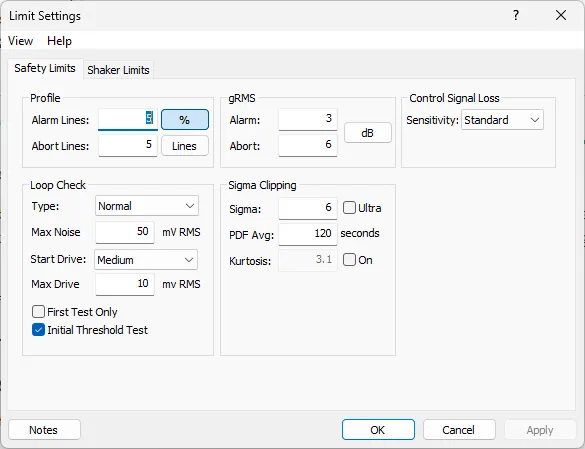
Task: Open the Loop Check Type dropdown
Action: [147, 206]
